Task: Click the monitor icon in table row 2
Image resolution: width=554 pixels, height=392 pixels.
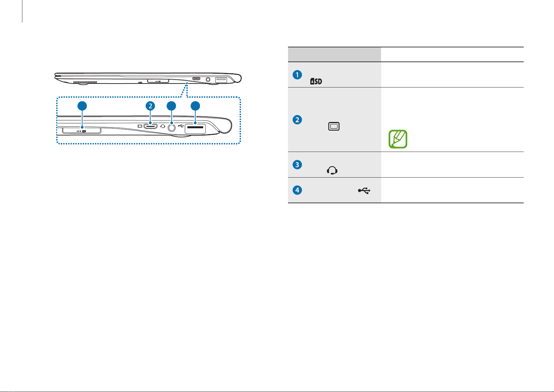Action: (x=334, y=126)
